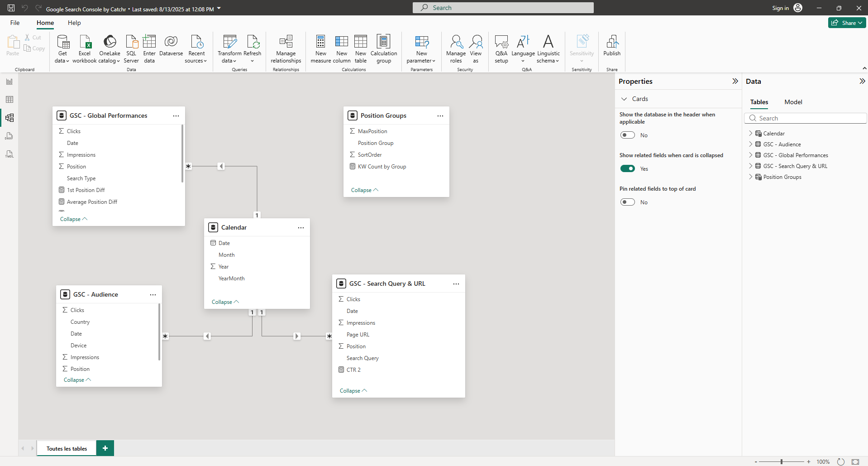Open the DAX query view
868x466 pixels.
9,136
